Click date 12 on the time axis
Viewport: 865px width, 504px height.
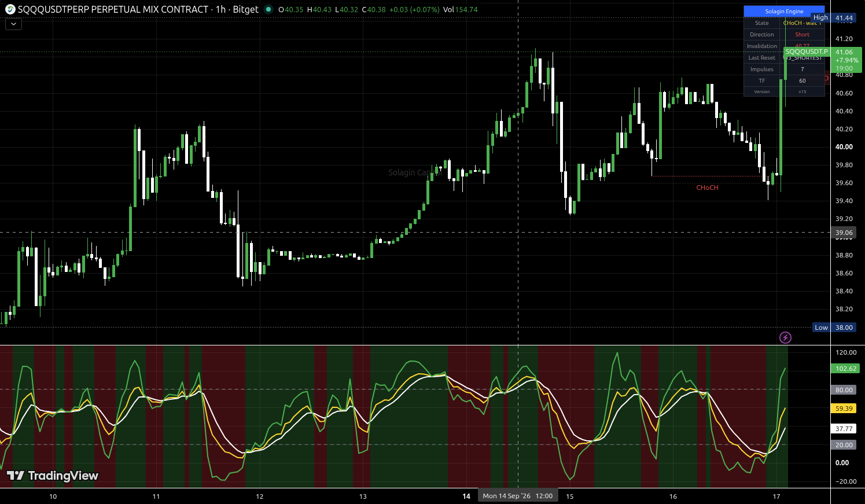pos(260,496)
